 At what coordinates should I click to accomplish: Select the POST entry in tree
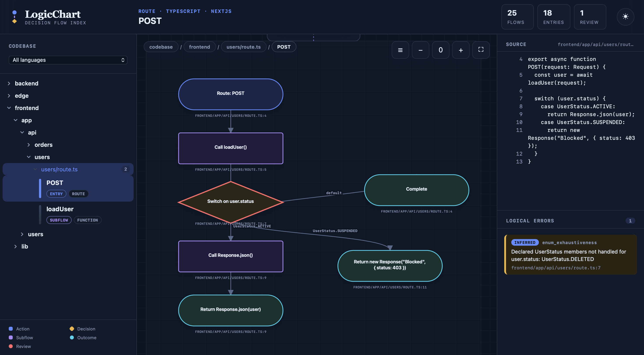(x=68, y=188)
